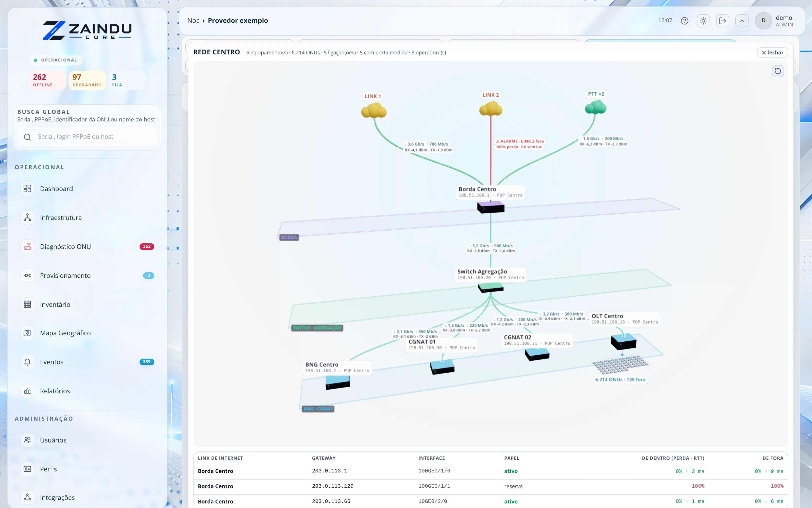Open Dashboard in the sidebar
This screenshot has height=508, width=812.
(x=87, y=189)
